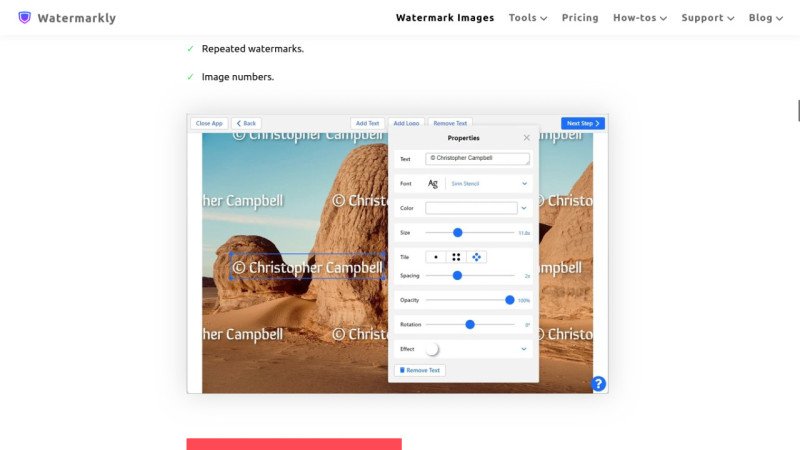This screenshot has height=450, width=800.
Task: Click the blue help question mark icon
Action: coord(598,383)
